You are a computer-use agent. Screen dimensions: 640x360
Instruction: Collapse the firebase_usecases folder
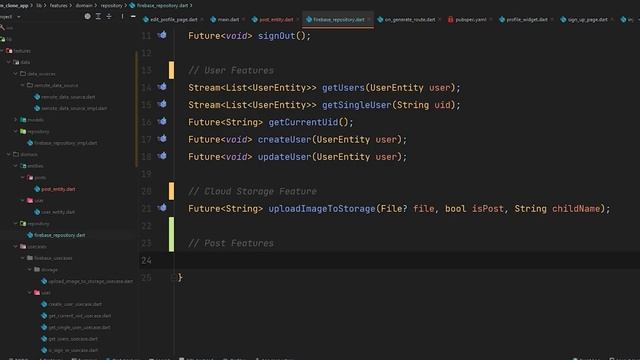coord(22,258)
